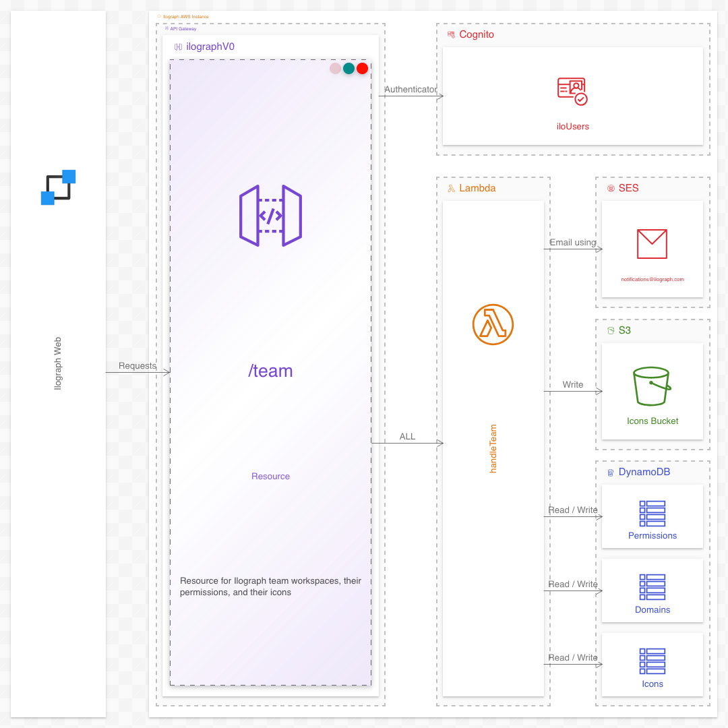Click the Ilograph AWS Instance label
Image resolution: width=728 pixels, height=728 pixels.
[x=186, y=17]
